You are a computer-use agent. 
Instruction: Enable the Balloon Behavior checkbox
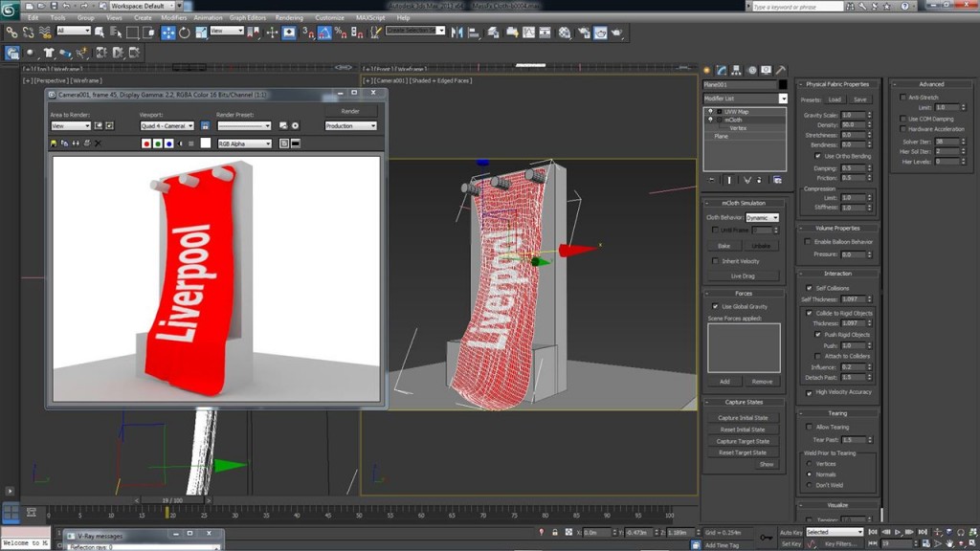click(808, 242)
